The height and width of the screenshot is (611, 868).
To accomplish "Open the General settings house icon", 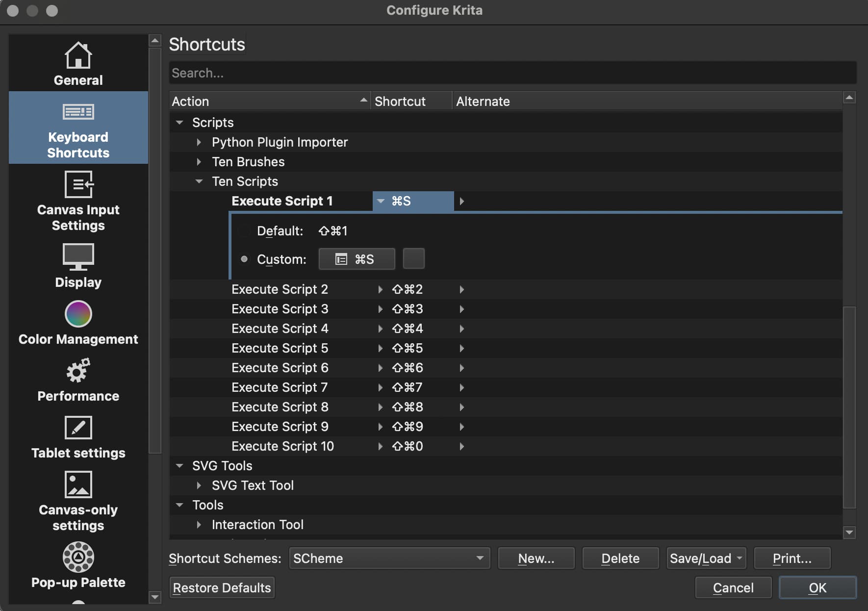I will pyautogui.click(x=78, y=55).
